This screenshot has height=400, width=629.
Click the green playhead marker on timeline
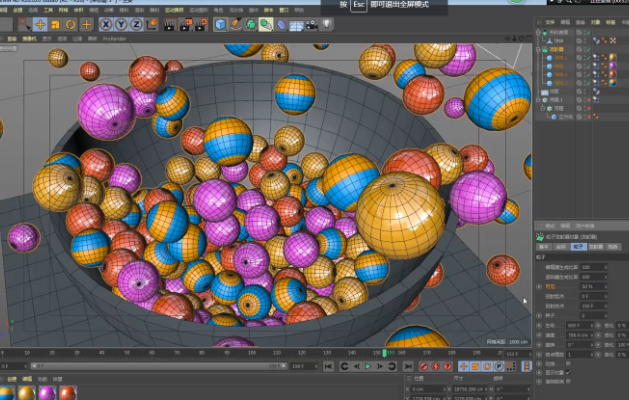(x=385, y=353)
